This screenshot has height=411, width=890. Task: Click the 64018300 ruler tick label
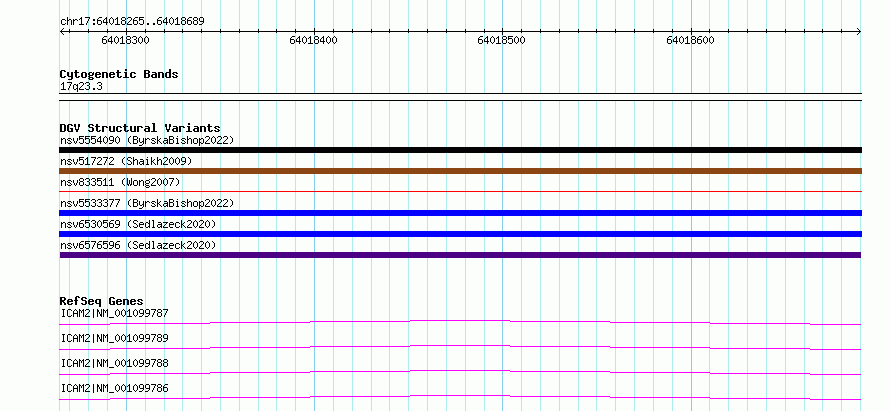125,40
